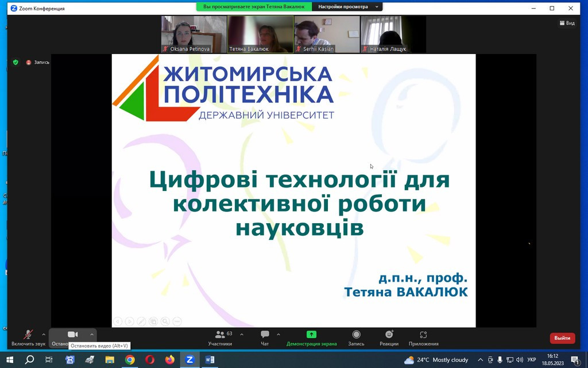Click ДЕРЖАВНИЙ УНІВЕРСИТЕТ text on slide
Viewport: 588px width, 368px height.
coord(266,115)
